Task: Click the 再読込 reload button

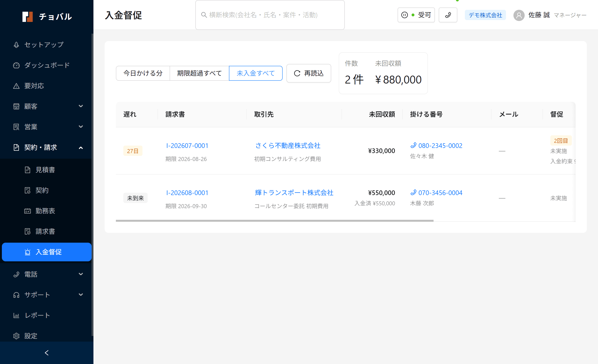Action: pyautogui.click(x=309, y=73)
